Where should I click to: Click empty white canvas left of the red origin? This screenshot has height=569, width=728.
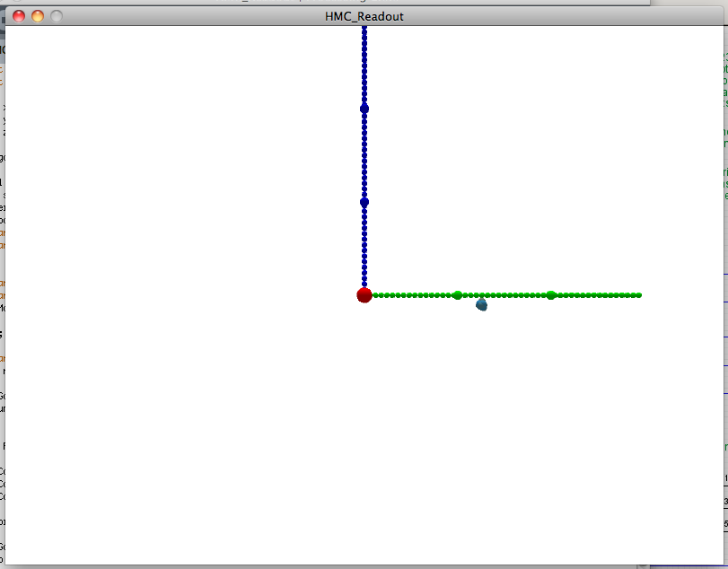click(x=180, y=295)
